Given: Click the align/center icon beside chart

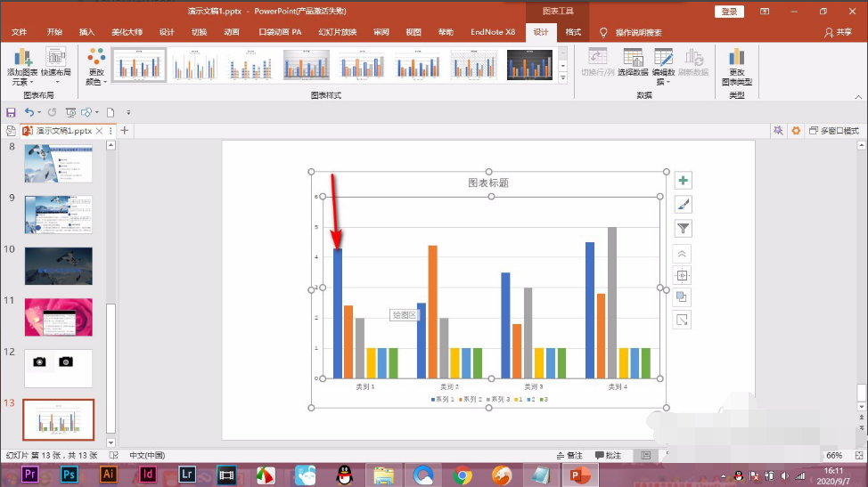Looking at the screenshot, I should tap(682, 275).
